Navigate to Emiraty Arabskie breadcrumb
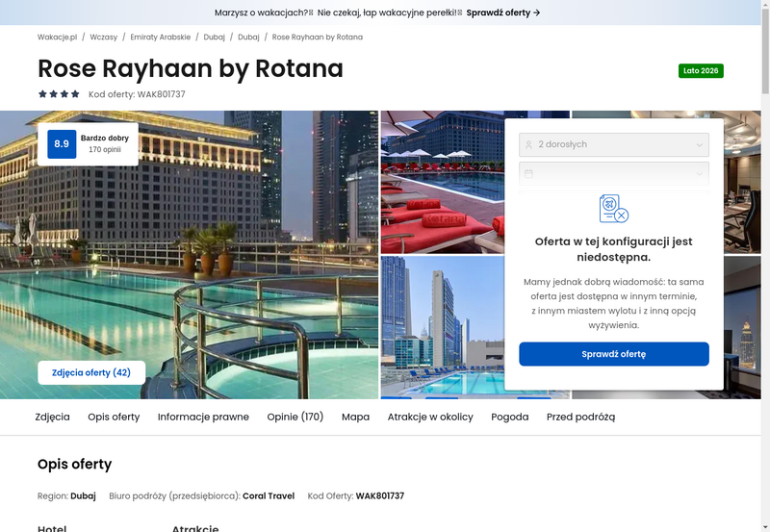This screenshot has width=770, height=532. [x=160, y=37]
